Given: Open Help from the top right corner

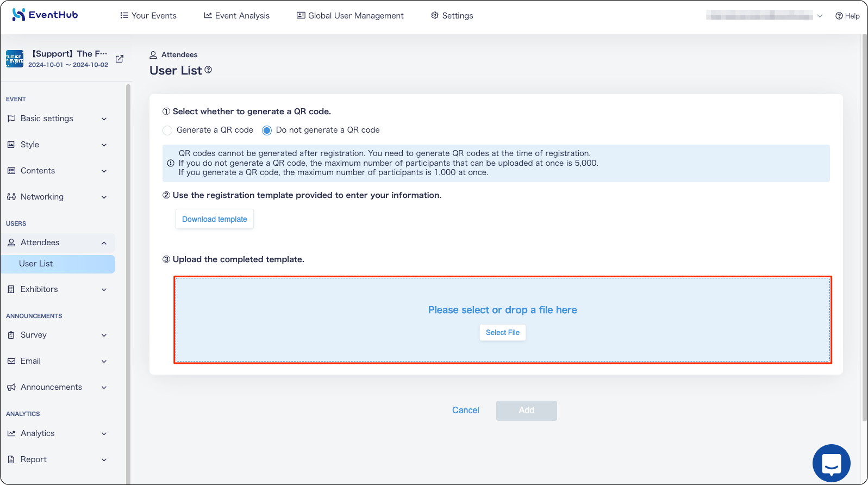Looking at the screenshot, I should click(847, 16).
